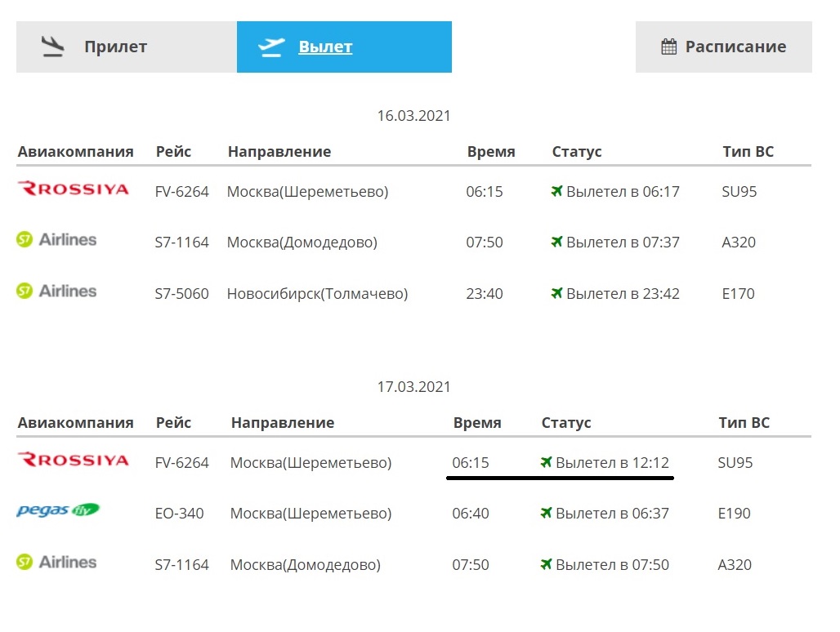
Task: Open the Расписание schedule tab
Action: pos(723,47)
